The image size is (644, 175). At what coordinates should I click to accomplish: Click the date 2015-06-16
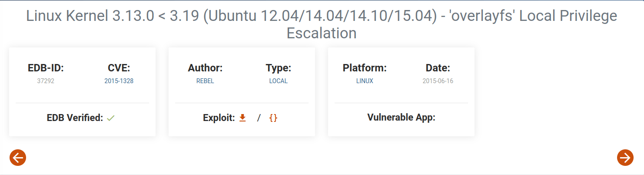click(x=438, y=81)
